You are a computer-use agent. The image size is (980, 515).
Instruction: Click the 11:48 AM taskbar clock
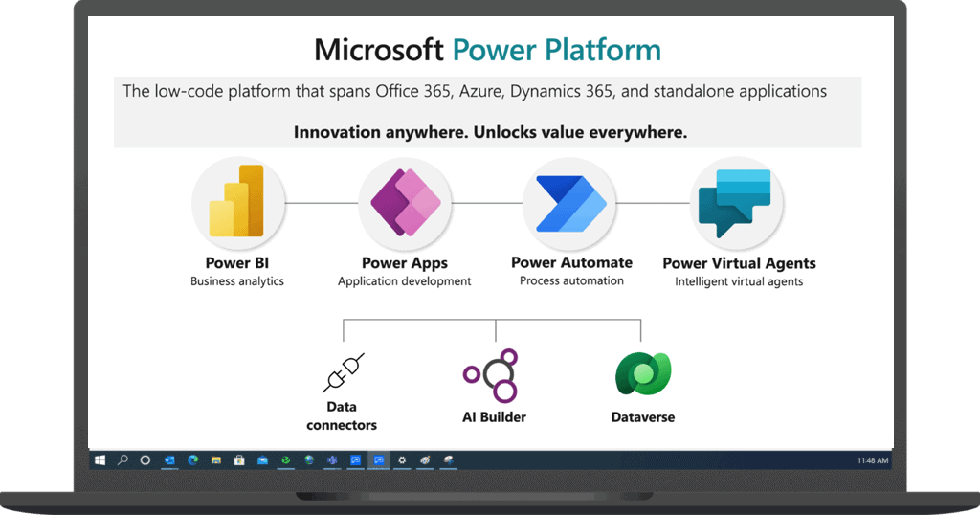873,460
